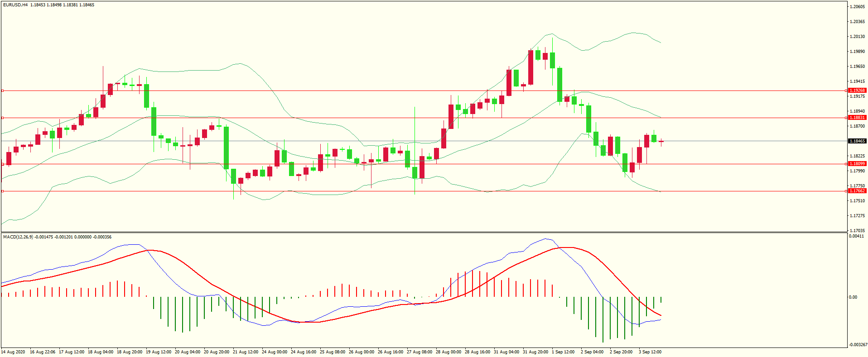Screen dimensions: 868x357
Task: Click the 17 Aug 12:00 time label
Action: 72,352
